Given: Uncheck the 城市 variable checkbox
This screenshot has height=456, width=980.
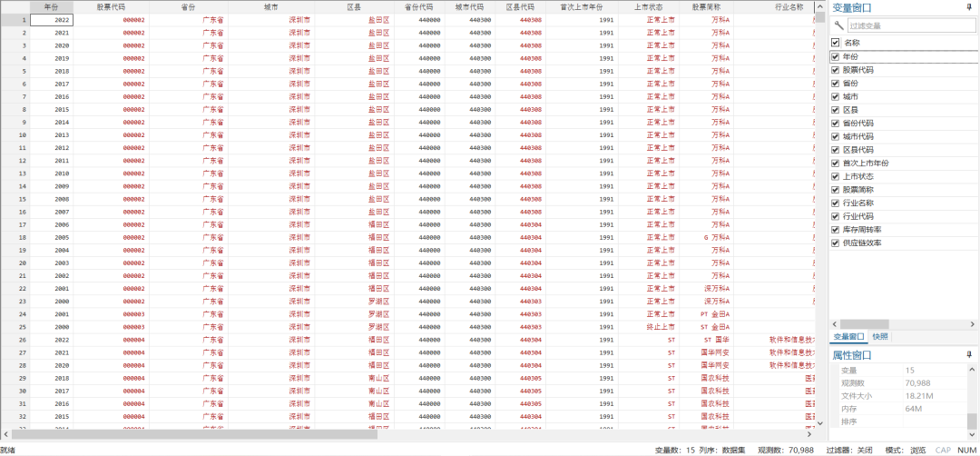Looking at the screenshot, I should coord(835,96).
